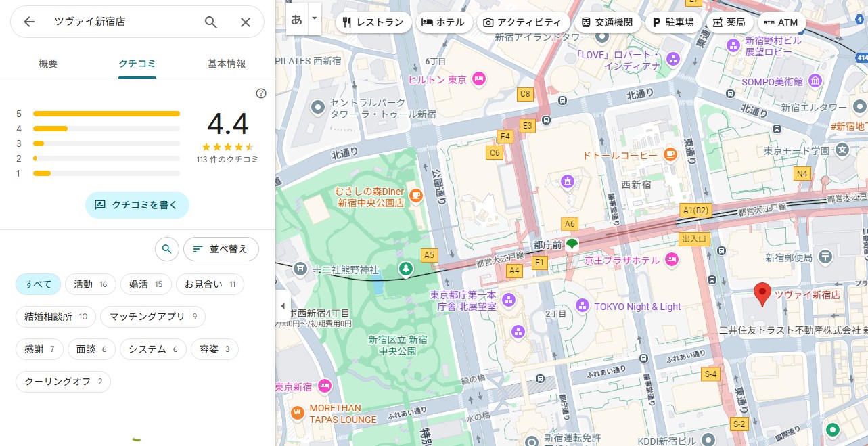The width and height of the screenshot is (868, 446).
Task: Clear the search with the X icon
Action: pos(246,22)
